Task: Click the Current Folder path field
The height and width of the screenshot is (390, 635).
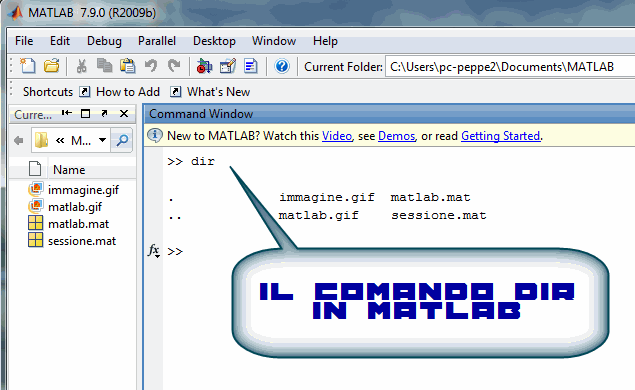Action: coord(510,67)
